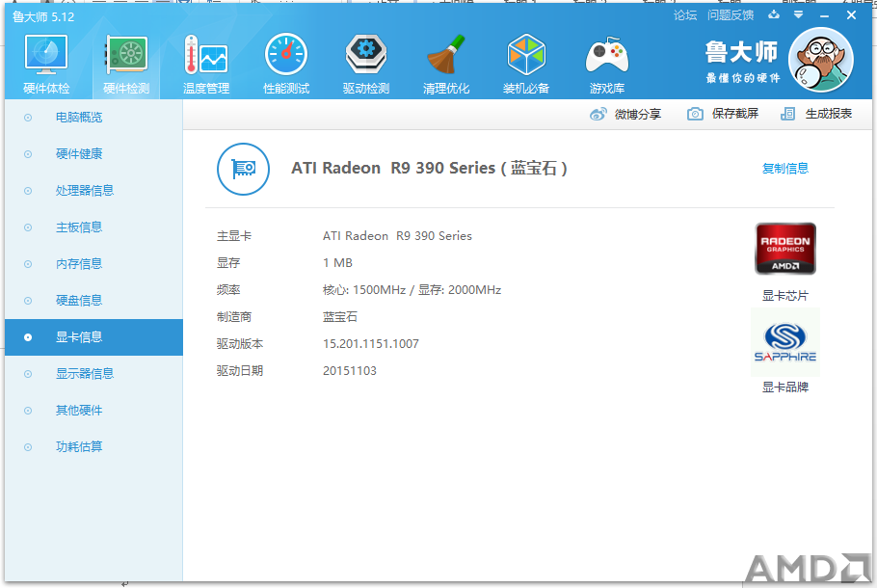Generate a report with 生成报表
This screenshot has height=588, width=877.
click(816, 114)
